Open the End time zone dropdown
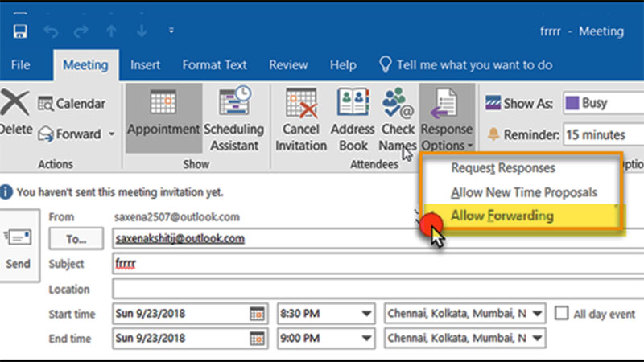The image size is (644, 362). (537, 339)
